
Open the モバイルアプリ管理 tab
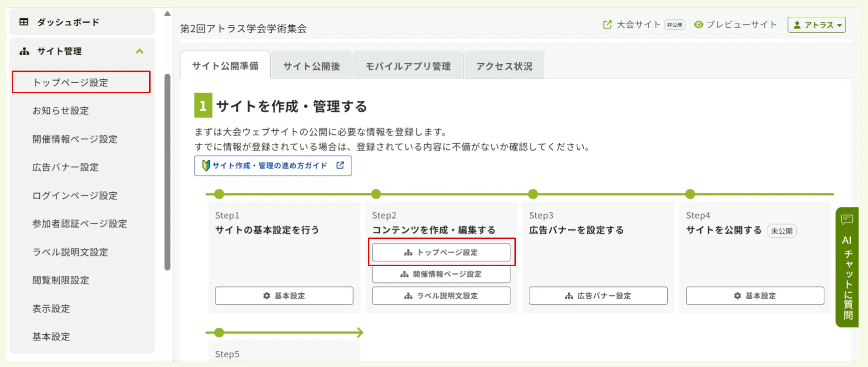pos(408,66)
